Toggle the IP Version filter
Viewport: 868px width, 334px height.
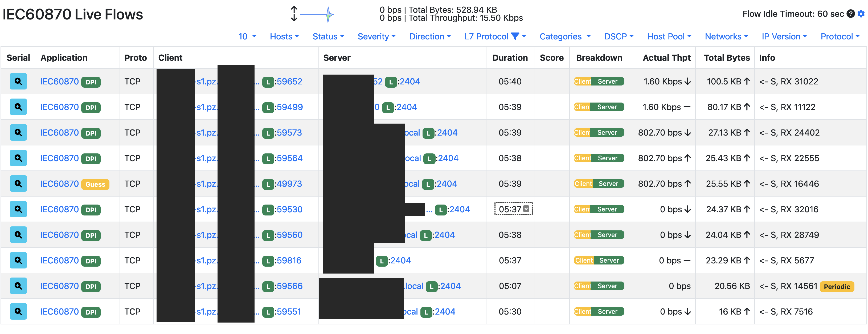784,36
